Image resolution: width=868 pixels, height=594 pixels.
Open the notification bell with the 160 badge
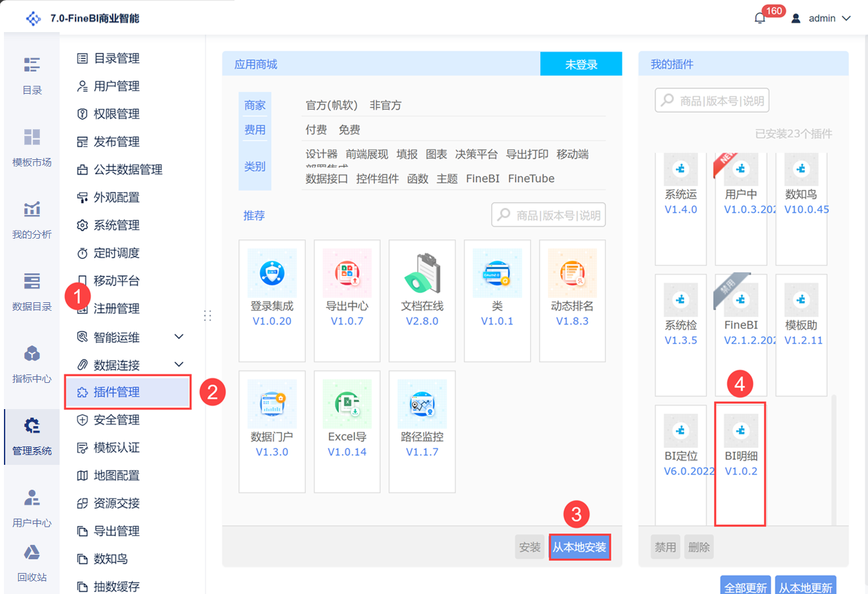pyautogui.click(x=760, y=18)
